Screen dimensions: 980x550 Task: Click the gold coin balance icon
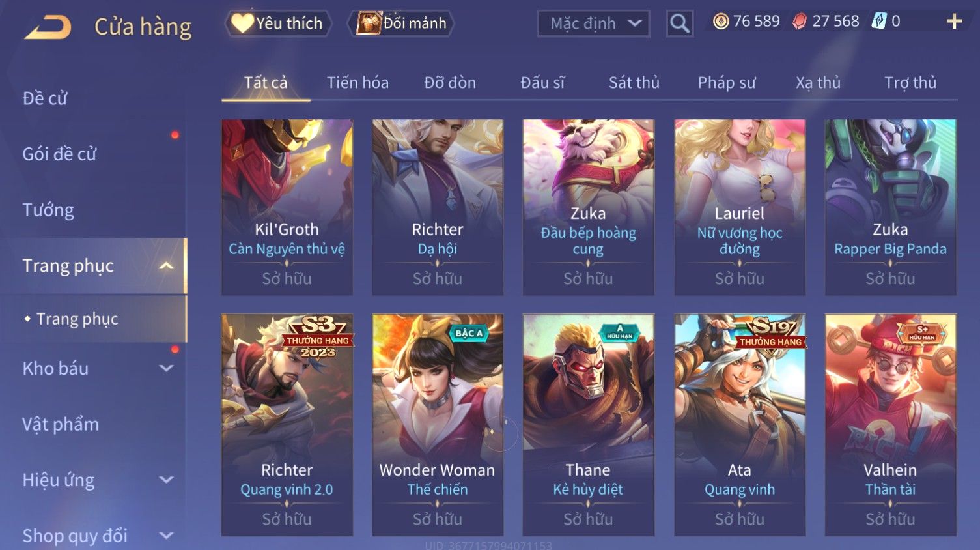(721, 22)
